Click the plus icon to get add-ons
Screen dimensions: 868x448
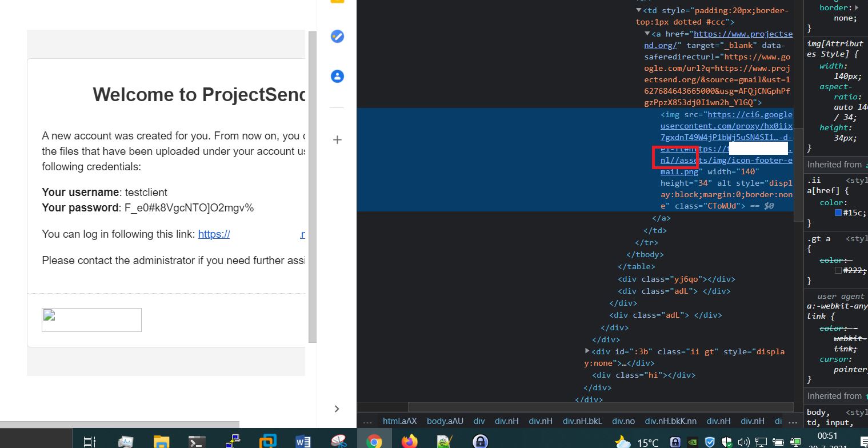337,139
